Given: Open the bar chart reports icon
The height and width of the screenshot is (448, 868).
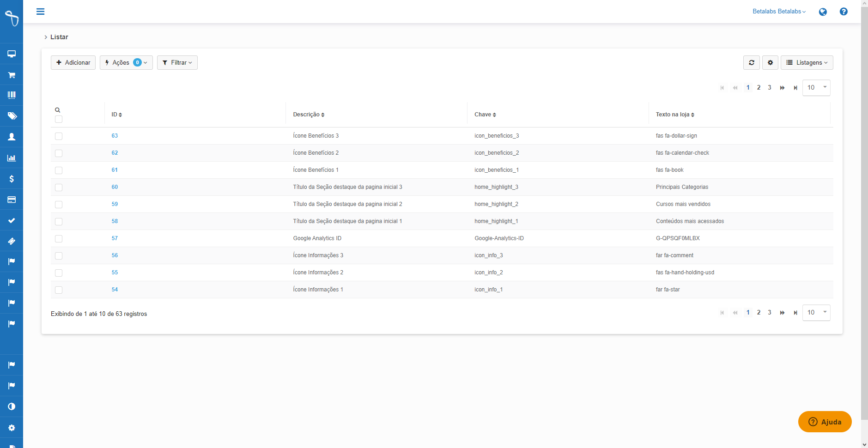Looking at the screenshot, I should (12, 158).
